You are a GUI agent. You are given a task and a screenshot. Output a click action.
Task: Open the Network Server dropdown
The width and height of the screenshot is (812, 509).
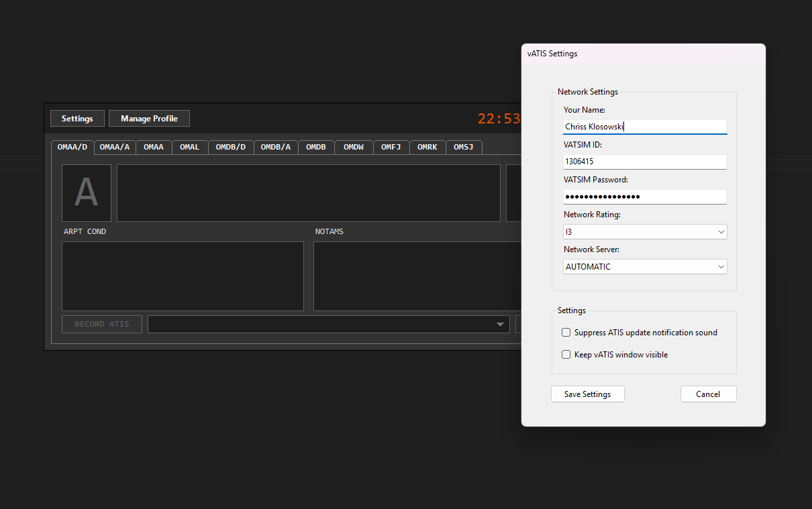point(645,266)
